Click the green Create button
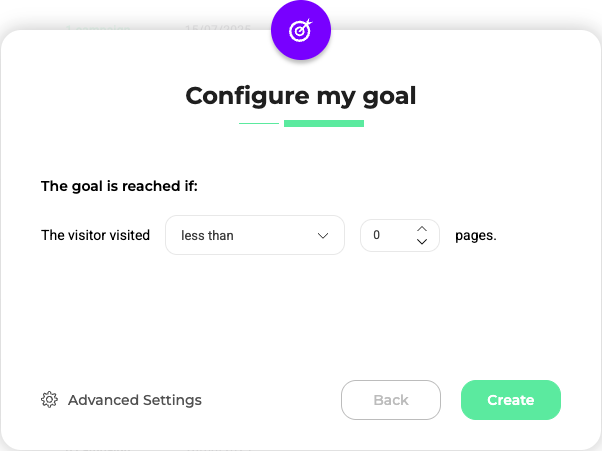Image resolution: width=602 pixels, height=451 pixels. 511,400
